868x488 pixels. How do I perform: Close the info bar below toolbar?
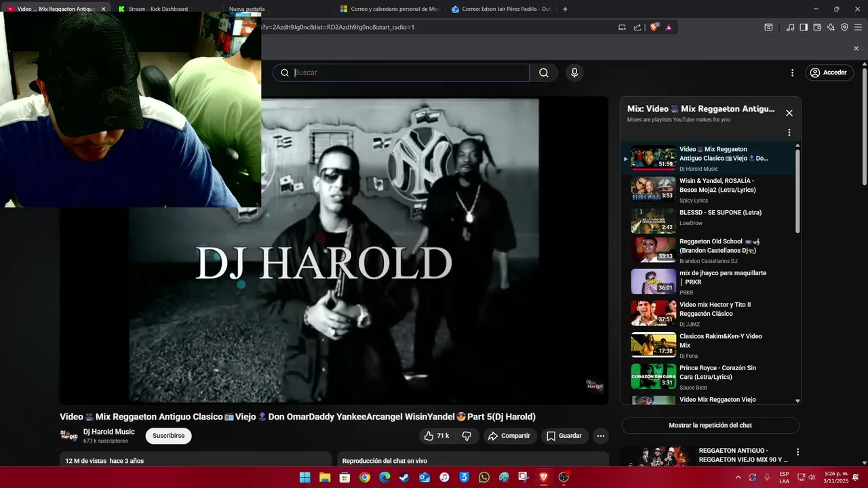(x=856, y=48)
